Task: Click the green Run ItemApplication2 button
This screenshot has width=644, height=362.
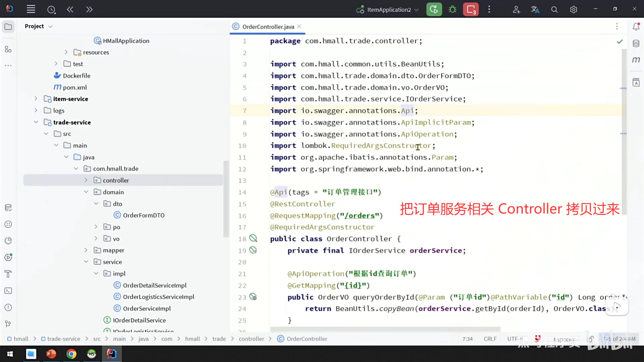Action: 434,9
